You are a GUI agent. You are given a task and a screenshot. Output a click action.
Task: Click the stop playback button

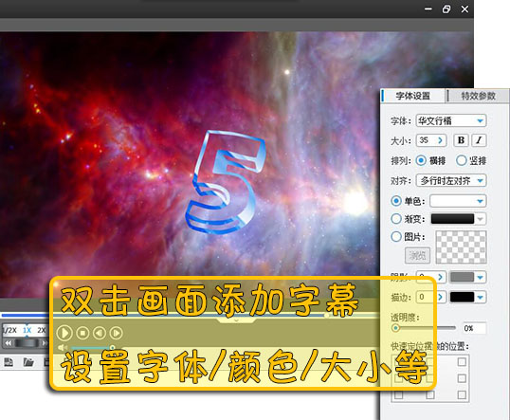pyautogui.click(x=82, y=333)
